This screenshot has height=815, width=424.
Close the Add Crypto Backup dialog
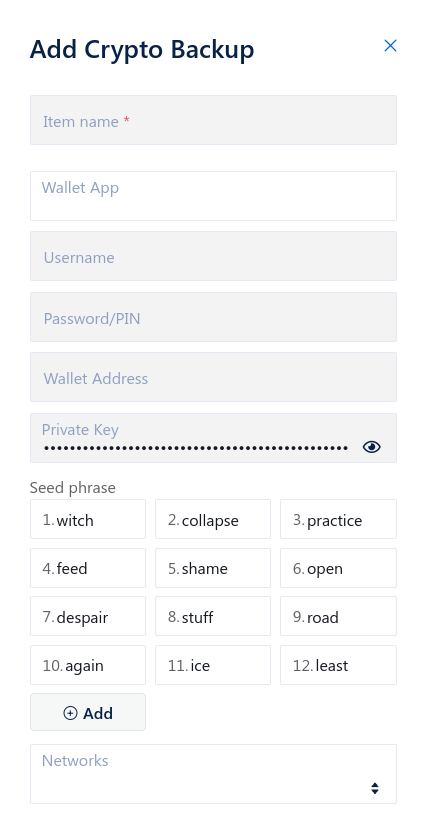(x=390, y=46)
